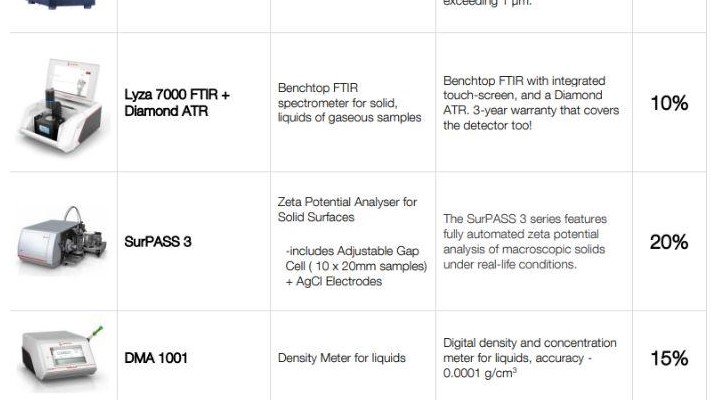Click the 'includes Adjustable Gap Cell' note
The height and width of the screenshot is (400, 720).
tap(356, 257)
